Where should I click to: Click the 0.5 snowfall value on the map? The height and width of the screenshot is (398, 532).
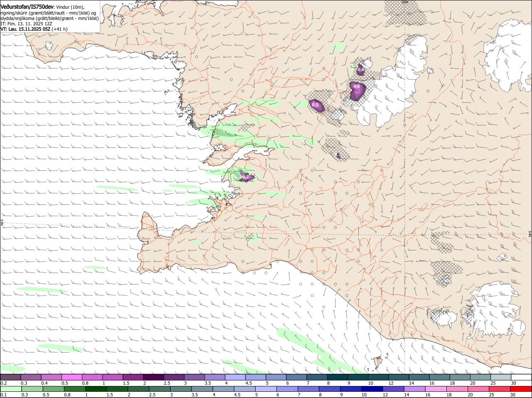(315, 105)
